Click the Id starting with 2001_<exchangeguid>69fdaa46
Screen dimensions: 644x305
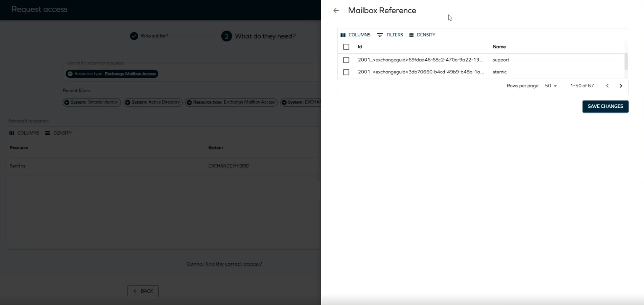coord(420,60)
